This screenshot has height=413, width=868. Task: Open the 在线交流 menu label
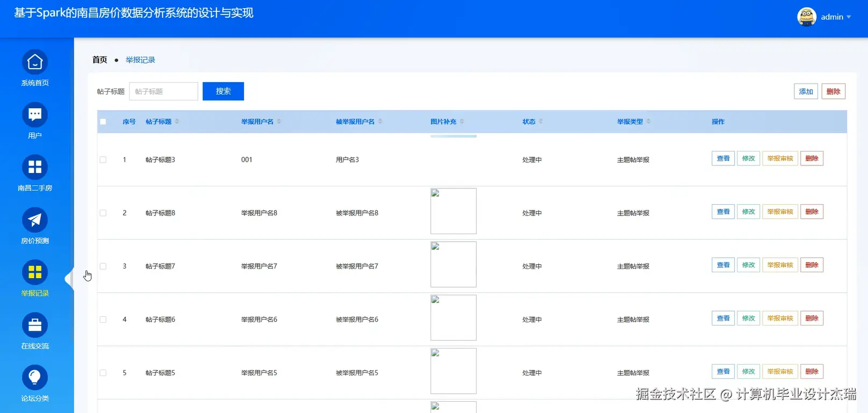pyautogui.click(x=35, y=346)
